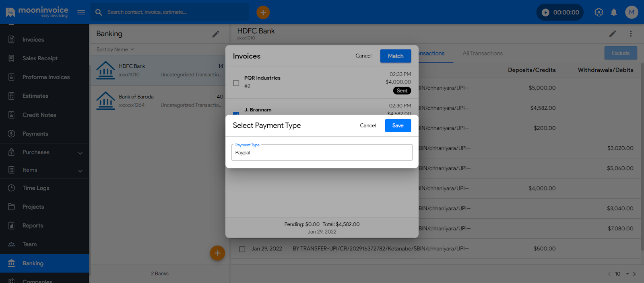Click the Reports icon in sidebar
644x283 pixels.
[x=12, y=226]
